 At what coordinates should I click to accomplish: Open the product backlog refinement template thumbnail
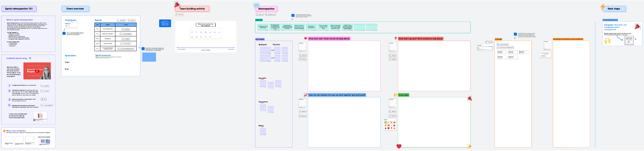[x=629, y=41]
